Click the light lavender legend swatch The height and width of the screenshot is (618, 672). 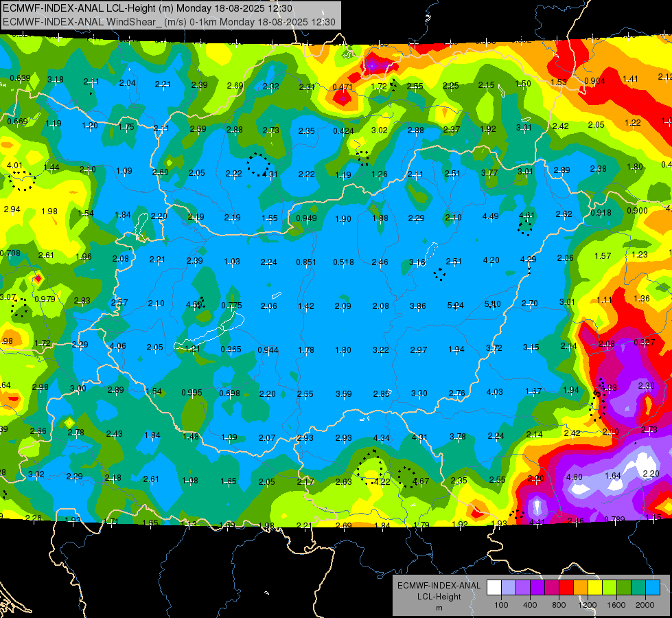tap(509, 588)
